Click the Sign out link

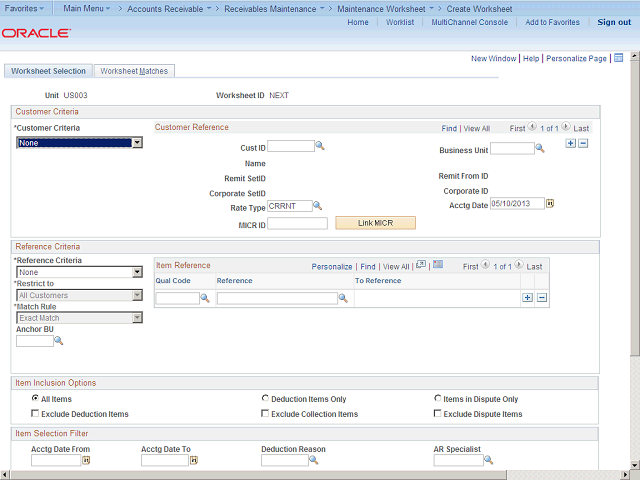coord(614,22)
